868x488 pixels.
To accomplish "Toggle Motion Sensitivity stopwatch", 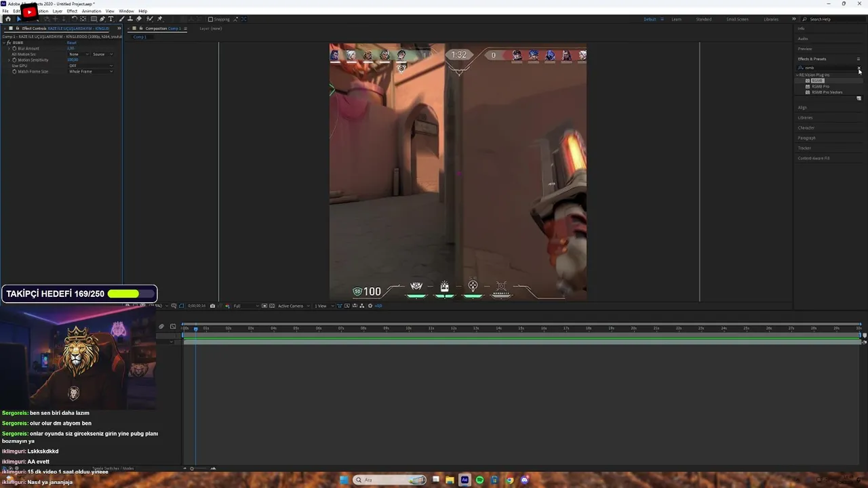I will (14, 60).
